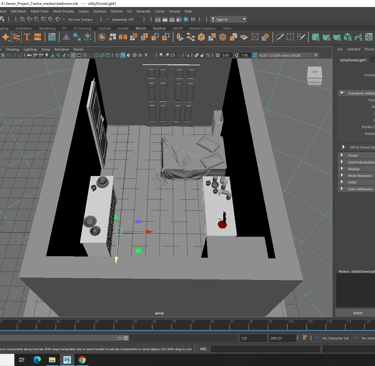Viewport: 375px width, 366px height.
Task: Switch to the FX Caching shelf tab
Action: coord(82,28)
